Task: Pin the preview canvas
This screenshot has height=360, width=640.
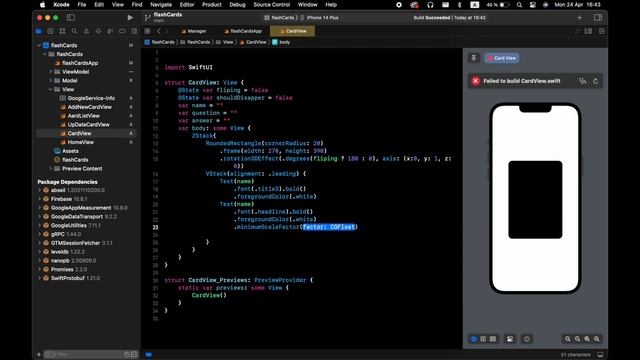Action: point(474,58)
